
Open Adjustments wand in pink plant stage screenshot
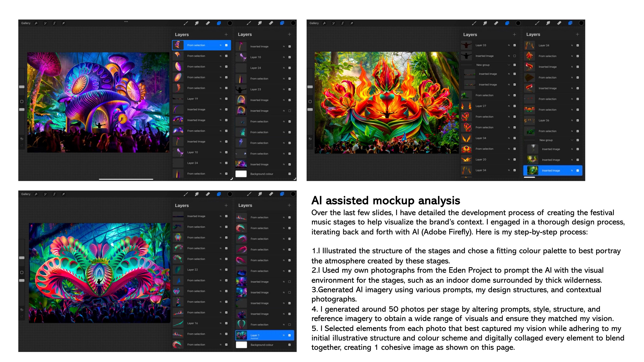pyautogui.click(x=45, y=194)
